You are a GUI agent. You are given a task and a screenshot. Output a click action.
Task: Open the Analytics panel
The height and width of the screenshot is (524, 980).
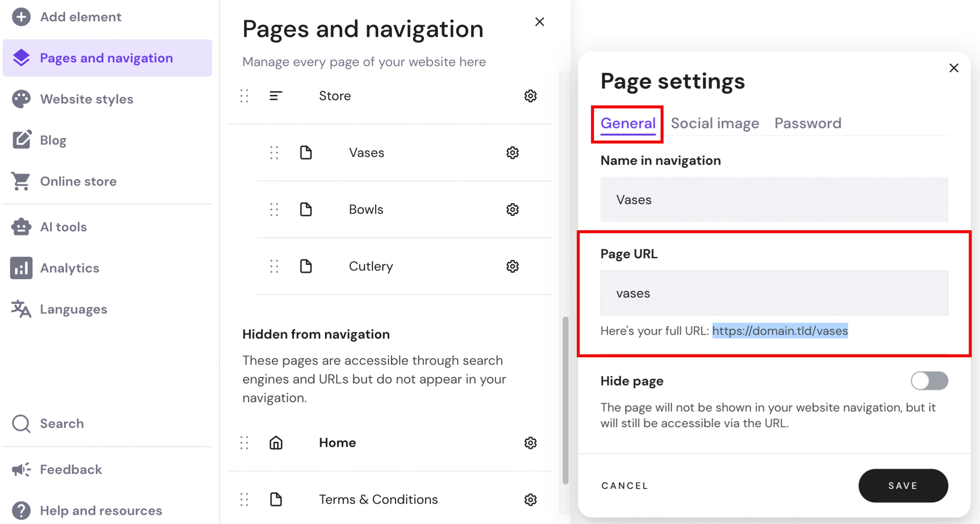[x=69, y=268]
